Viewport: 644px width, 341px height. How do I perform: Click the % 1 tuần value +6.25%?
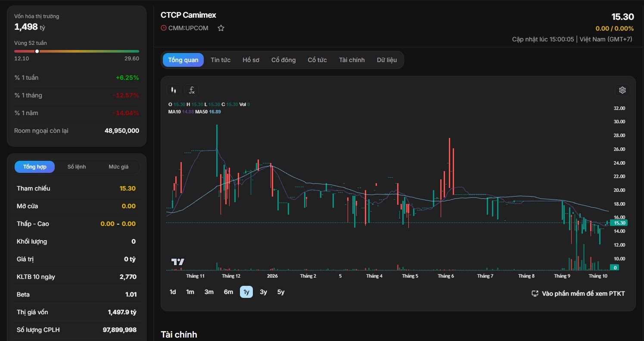pyautogui.click(x=128, y=78)
